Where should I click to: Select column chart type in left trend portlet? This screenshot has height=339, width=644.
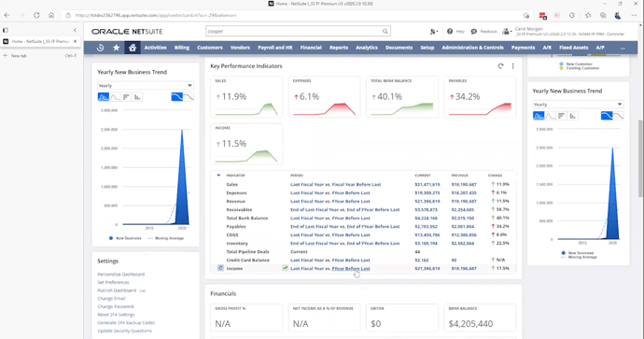tap(137, 97)
